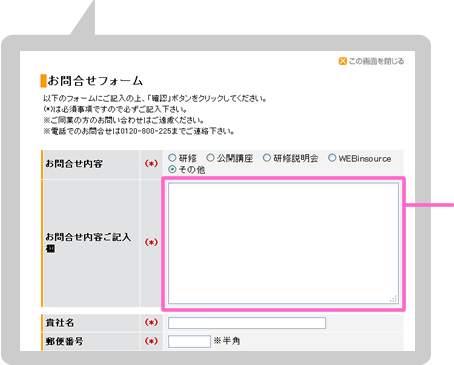The image size is (454, 365).
Task: Click the 以下のフォームにご記入の上 instruction line
Action: click(x=155, y=99)
